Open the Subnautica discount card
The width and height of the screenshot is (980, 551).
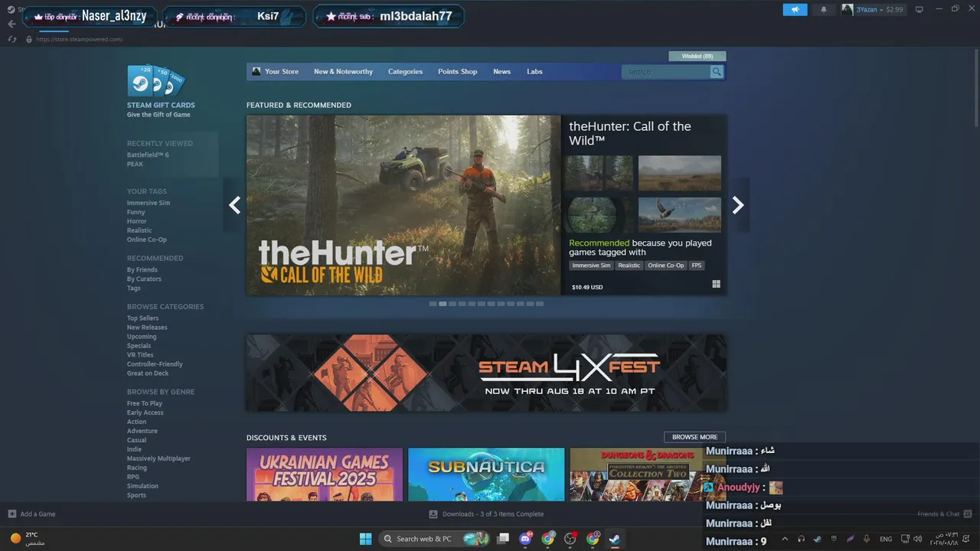486,474
